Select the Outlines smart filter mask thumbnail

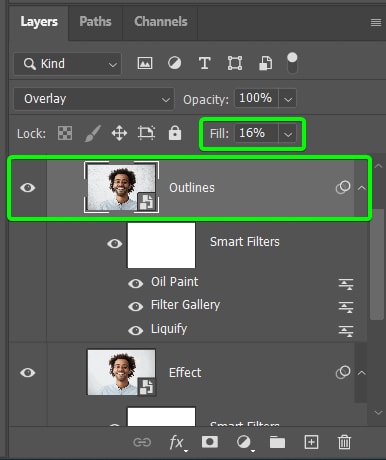click(161, 245)
